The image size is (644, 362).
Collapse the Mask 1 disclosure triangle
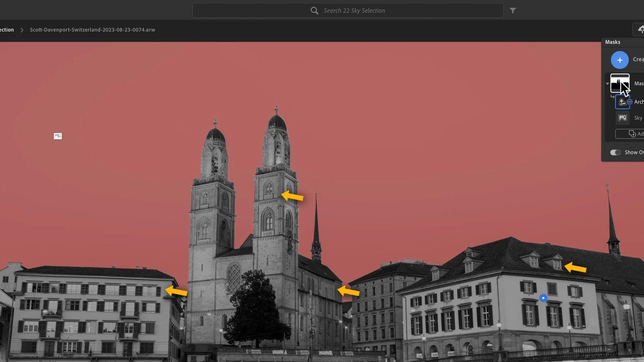click(x=607, y=83)
